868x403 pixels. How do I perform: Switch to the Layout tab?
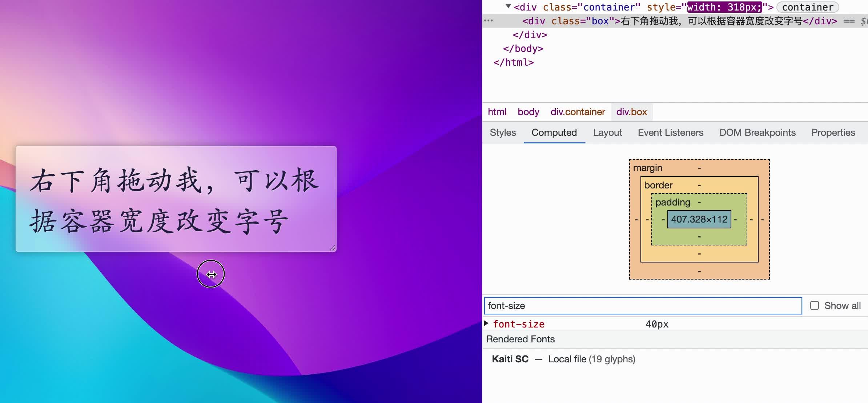click(x=607, y=133)
